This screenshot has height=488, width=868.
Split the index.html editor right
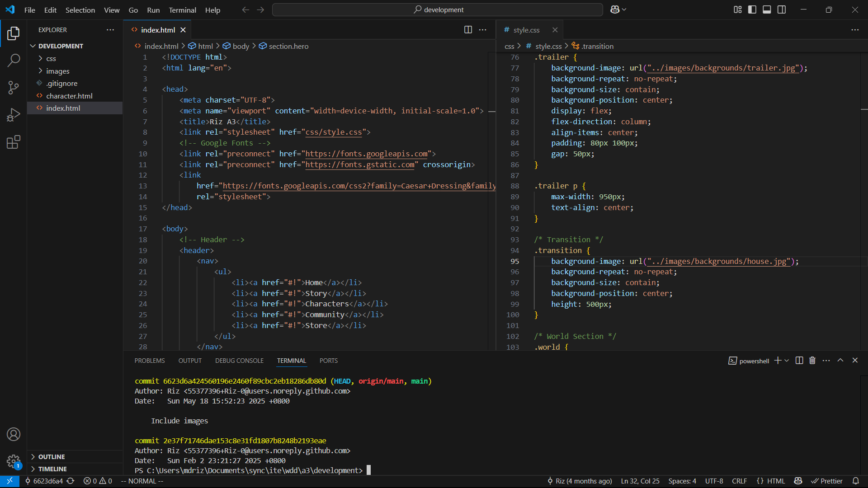pyautogui.click(x=468, y=30)
